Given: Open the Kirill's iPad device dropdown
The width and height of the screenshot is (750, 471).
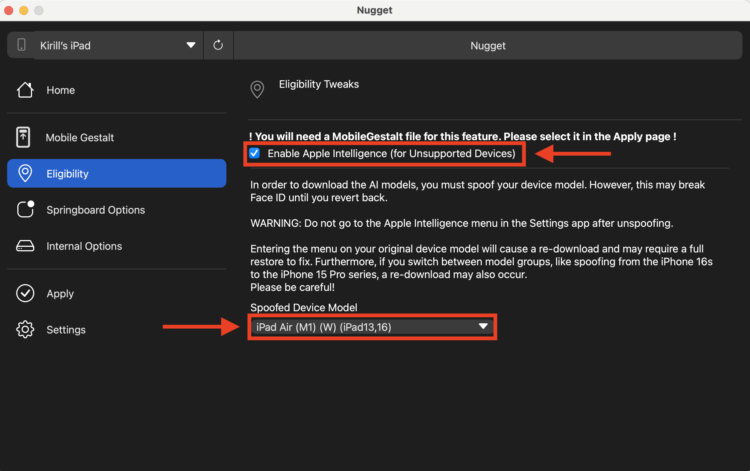Looking at the screenshot, I should pos(118,45).
